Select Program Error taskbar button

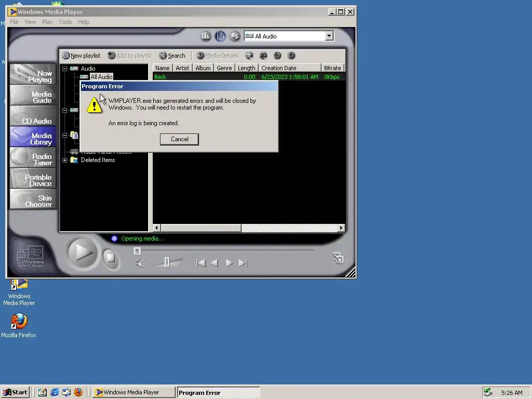pyautogui.click(x=218, y=393)
